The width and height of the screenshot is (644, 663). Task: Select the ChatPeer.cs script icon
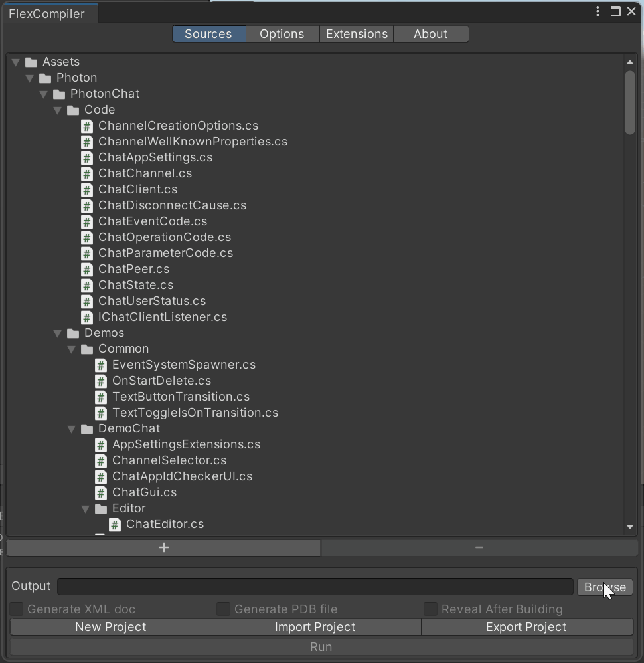tap(87, 269)
